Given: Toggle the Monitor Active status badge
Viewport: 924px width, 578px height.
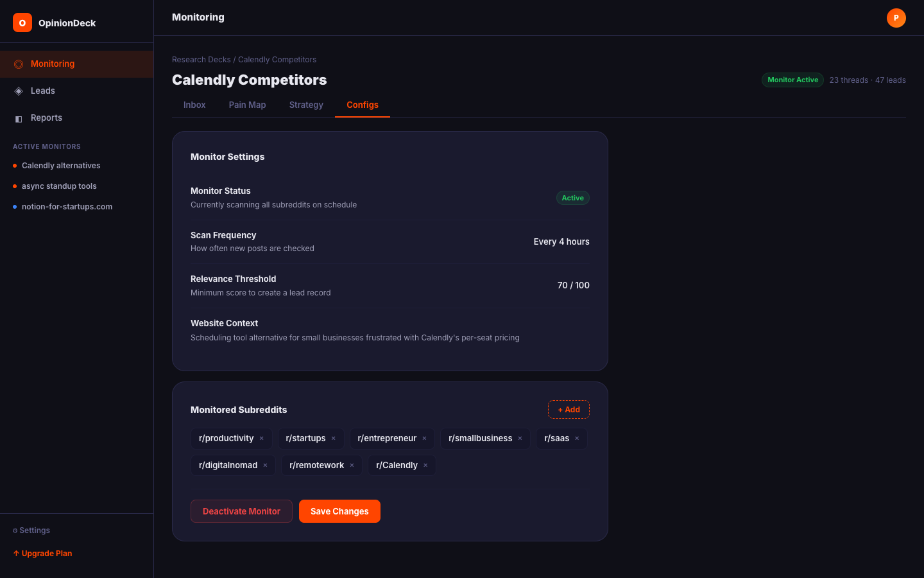Looking at the screenshot, I should [x=792, y=80].
